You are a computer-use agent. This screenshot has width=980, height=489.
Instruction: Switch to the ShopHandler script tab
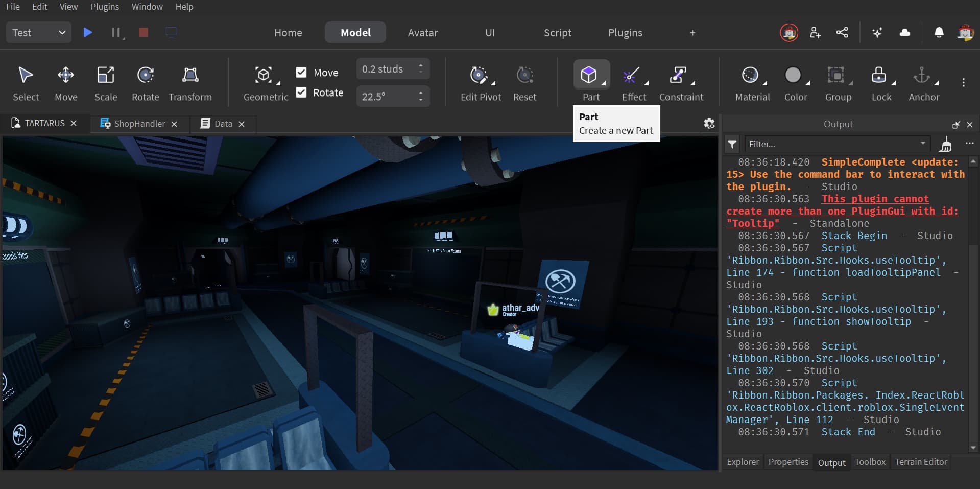coord(139,124)
